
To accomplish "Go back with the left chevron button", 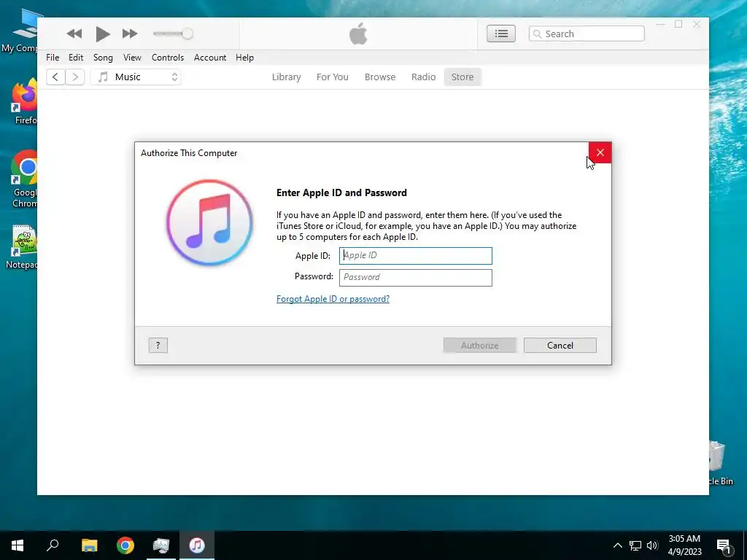I will tap(55, 77).
